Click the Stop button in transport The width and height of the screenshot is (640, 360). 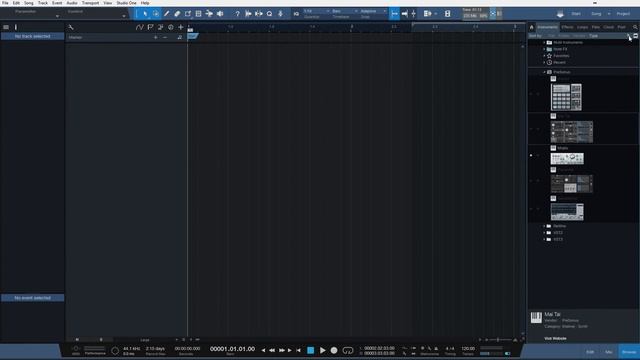click(311, 350)
